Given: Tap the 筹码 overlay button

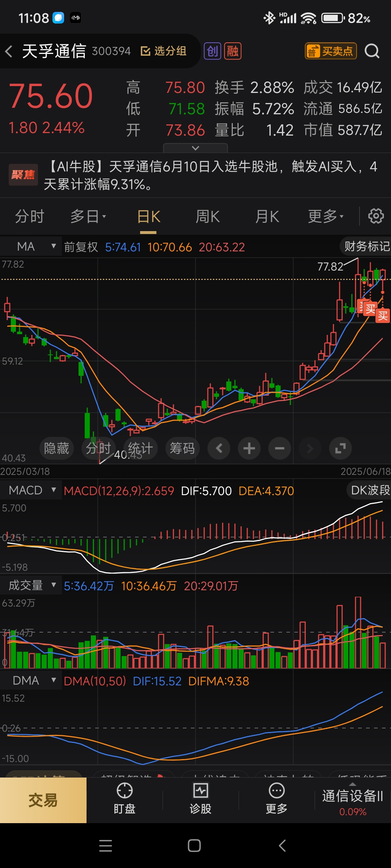Looking at the screenshot, I should pyautogui.click(x=182, y=448).
